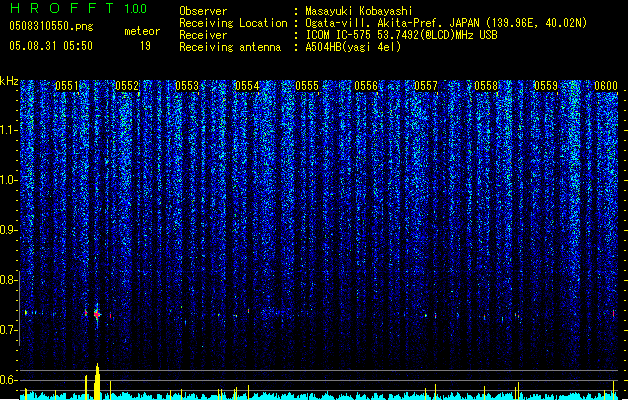The width and height of the screenshot is (629, 400).
Task: Click the 'Receiver' field label
Action: click(203, 35)
